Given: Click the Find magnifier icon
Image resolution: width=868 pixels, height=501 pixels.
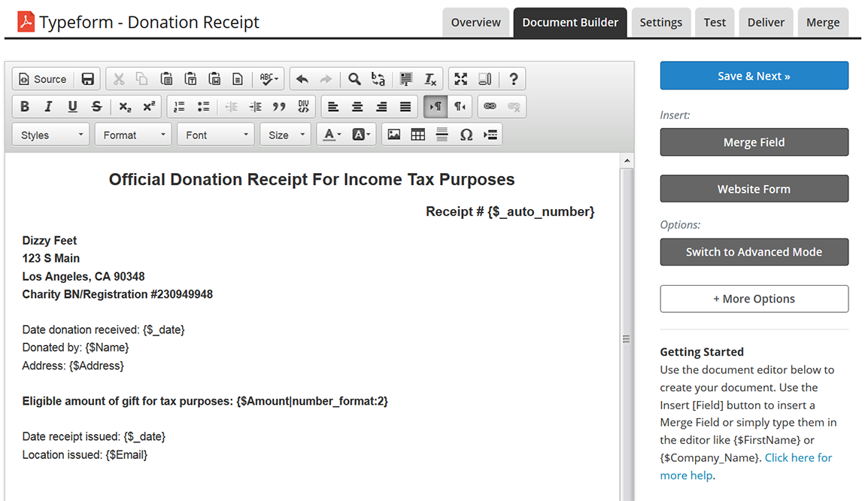Looking at the screenshot, I should click(354, 79).
